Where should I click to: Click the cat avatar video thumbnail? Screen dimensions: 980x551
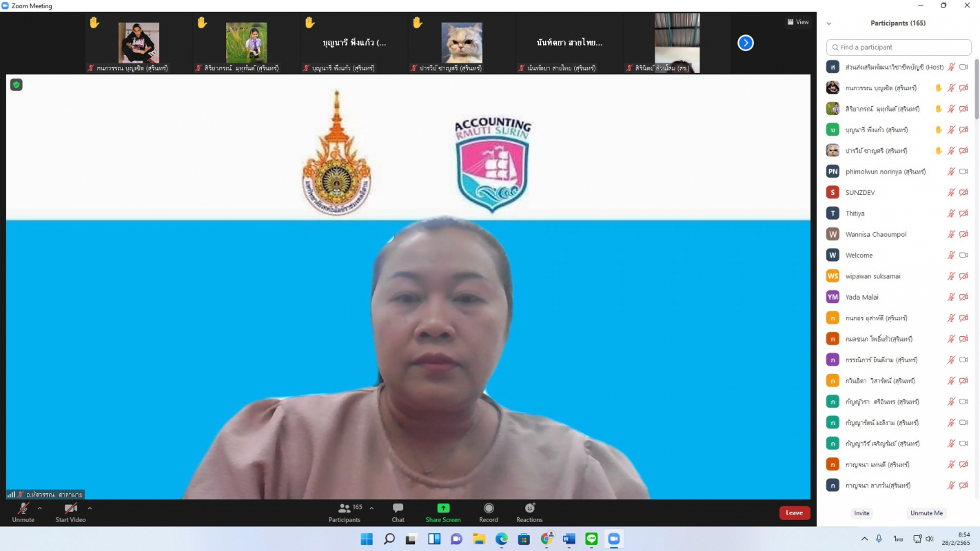(x=462, y=43)
